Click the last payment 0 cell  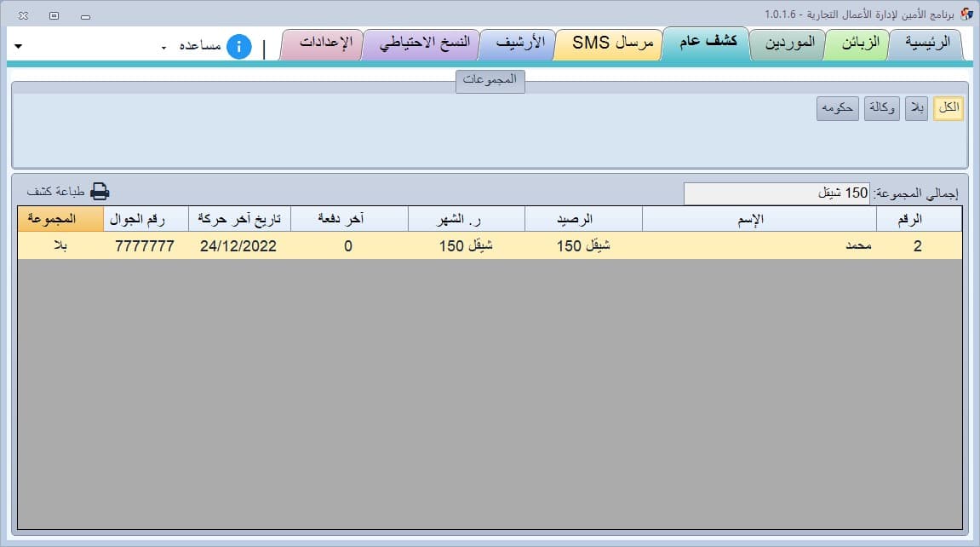[x=349, y=245]
